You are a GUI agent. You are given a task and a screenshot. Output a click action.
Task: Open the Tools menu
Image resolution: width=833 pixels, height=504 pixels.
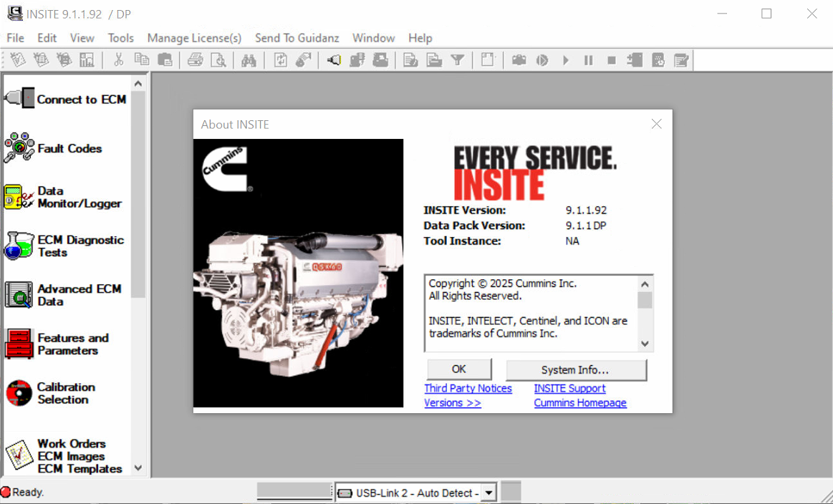tap(121, 38)
